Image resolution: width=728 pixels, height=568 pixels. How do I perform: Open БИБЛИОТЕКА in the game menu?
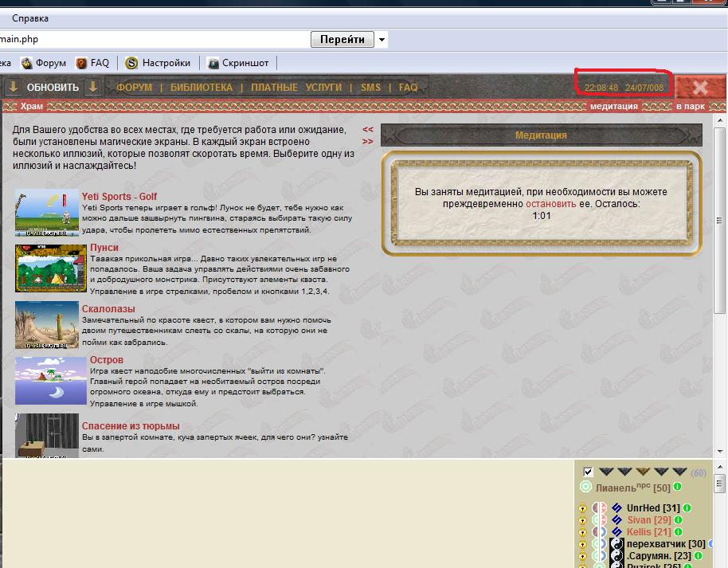[201, 88]
